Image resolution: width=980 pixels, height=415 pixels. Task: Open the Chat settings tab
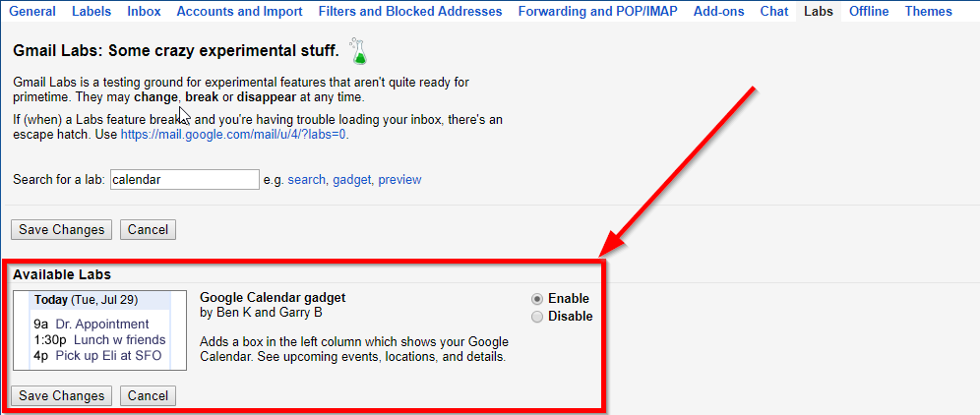click(773, 11)
